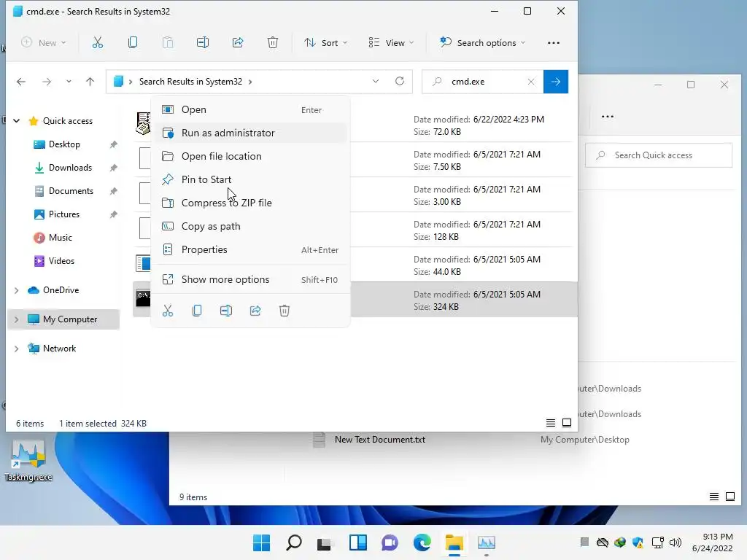
Task: Click the Cut icon in the top toolbar
Action: (97, 43)
